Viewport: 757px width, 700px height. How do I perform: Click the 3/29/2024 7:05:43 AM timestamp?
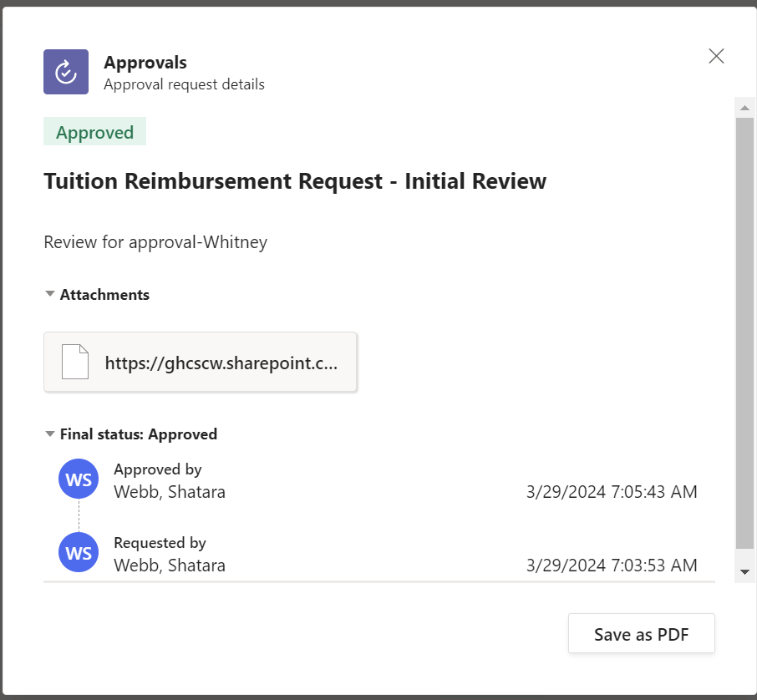click(x=612, y=492)
